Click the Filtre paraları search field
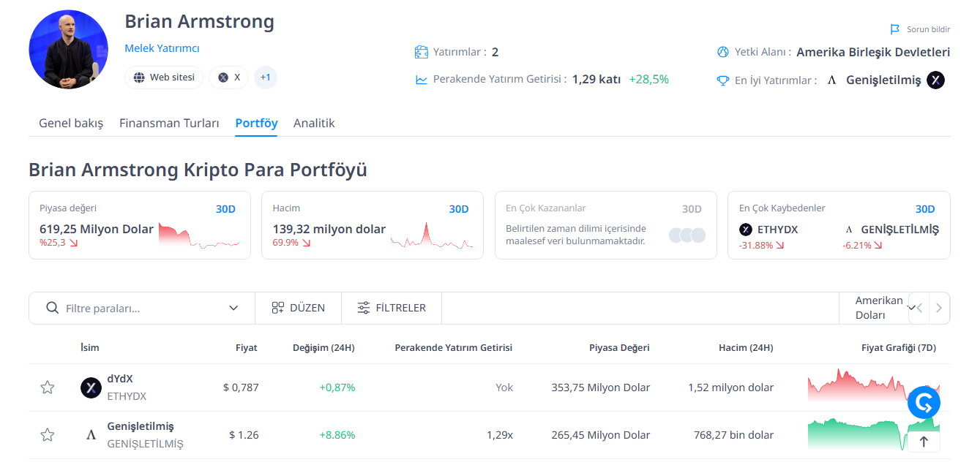This screenshot has width=980, height=465. click(x=142, y=308)
